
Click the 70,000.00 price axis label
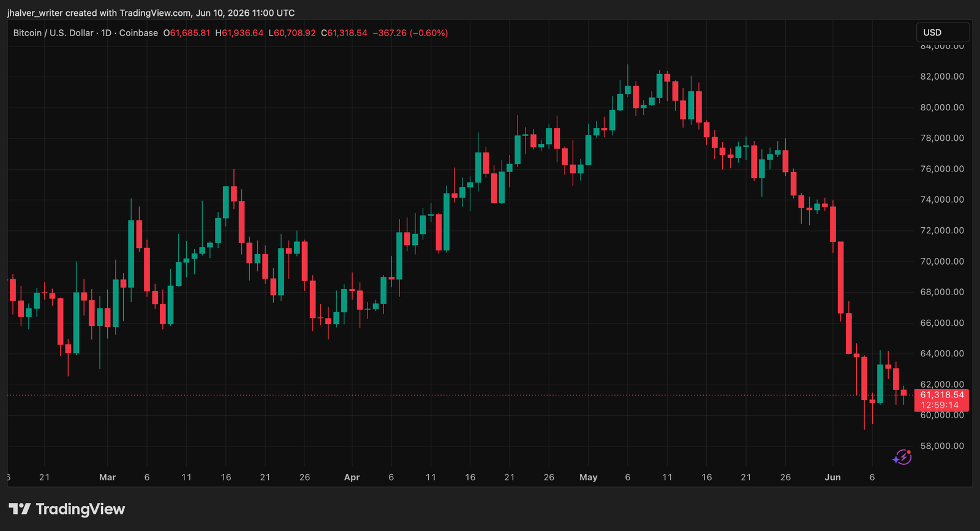tap(942, 262)
